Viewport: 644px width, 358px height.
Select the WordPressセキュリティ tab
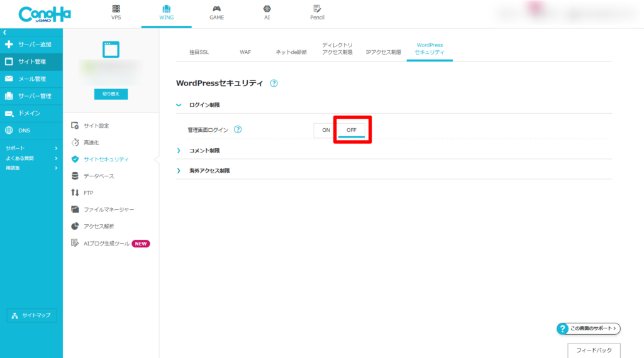click(430, 48)
